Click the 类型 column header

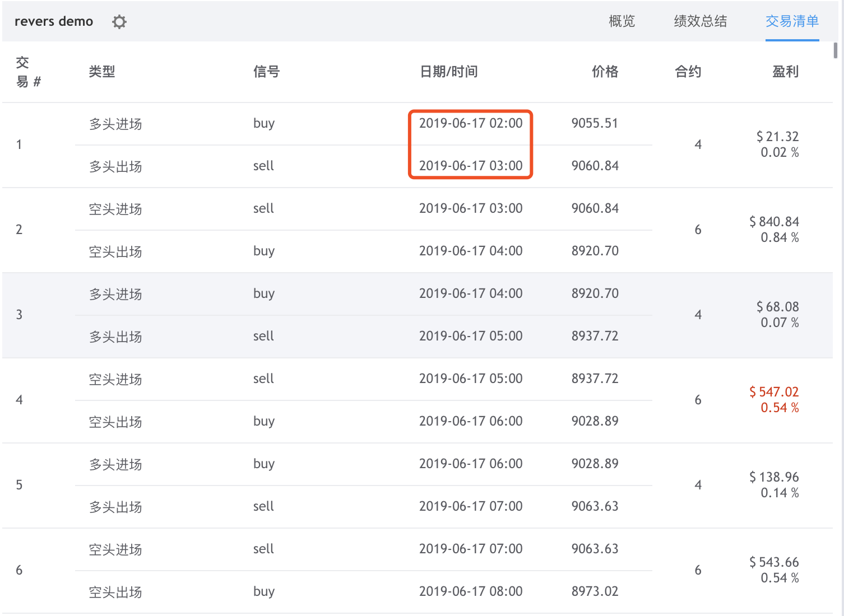click(102, 72)
